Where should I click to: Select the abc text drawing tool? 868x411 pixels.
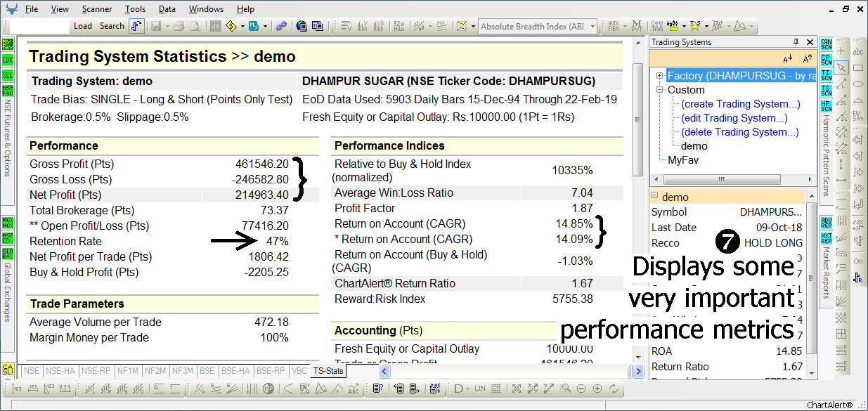[x=858, y=52]
